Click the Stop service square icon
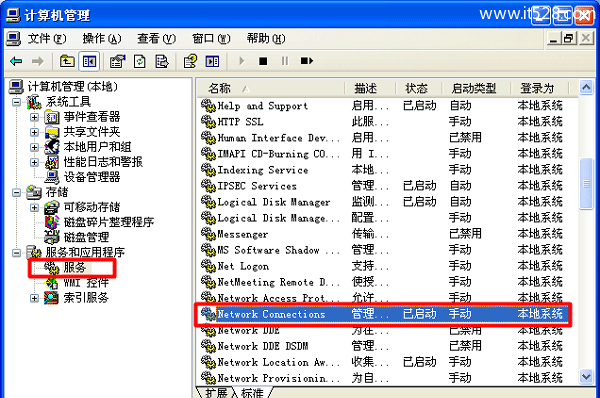The height and width of the screenshot is (398, 600). tap(263, 61)
